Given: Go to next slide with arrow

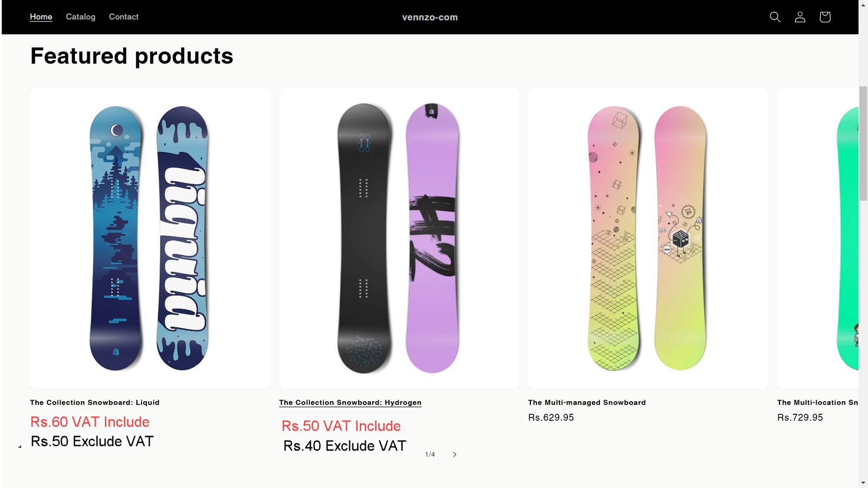Looking at the screenshot, I should pos(455,454).
